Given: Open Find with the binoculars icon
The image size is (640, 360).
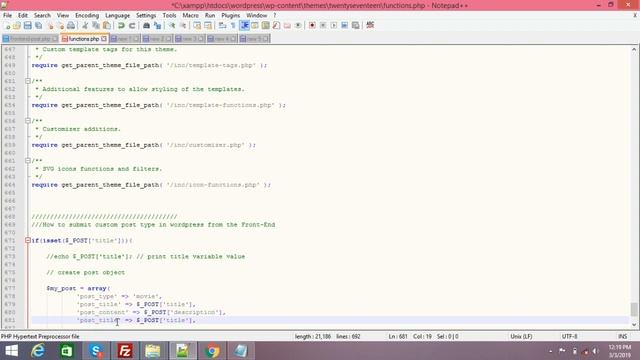Looking at the screenshot, I should pyautogui.click(x=146, y=26).
